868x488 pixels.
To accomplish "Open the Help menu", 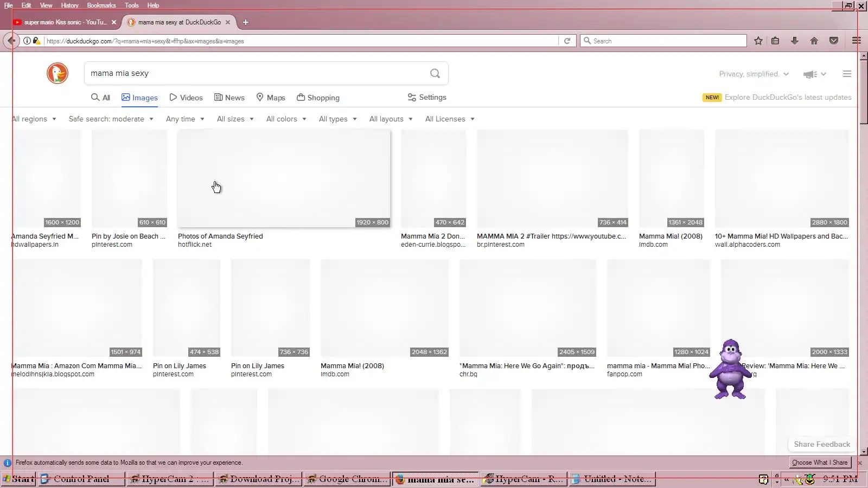I will (x=153, y=5).
